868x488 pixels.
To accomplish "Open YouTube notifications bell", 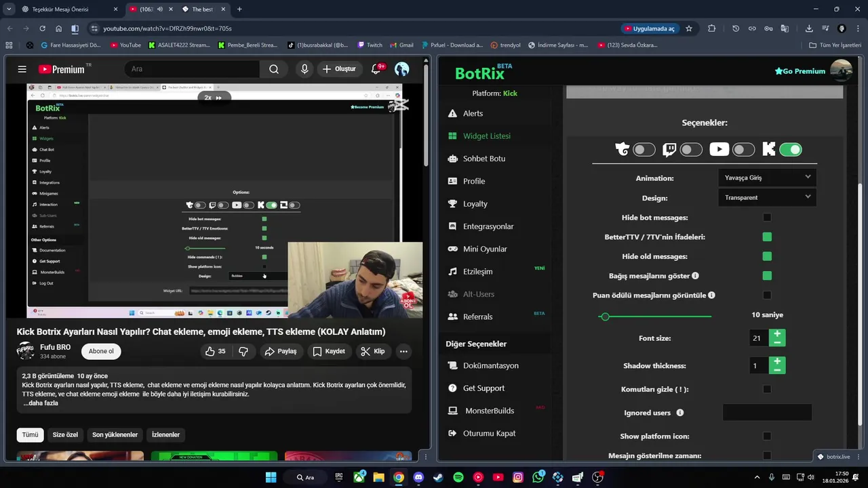I will 376,69.
